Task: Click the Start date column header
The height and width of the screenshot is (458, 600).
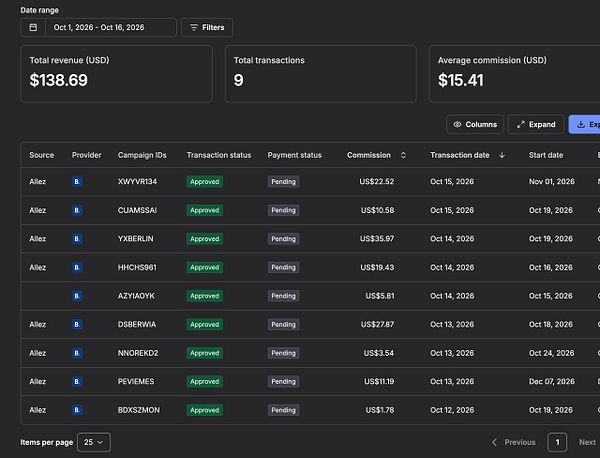Action: click(x=546, y=155)
